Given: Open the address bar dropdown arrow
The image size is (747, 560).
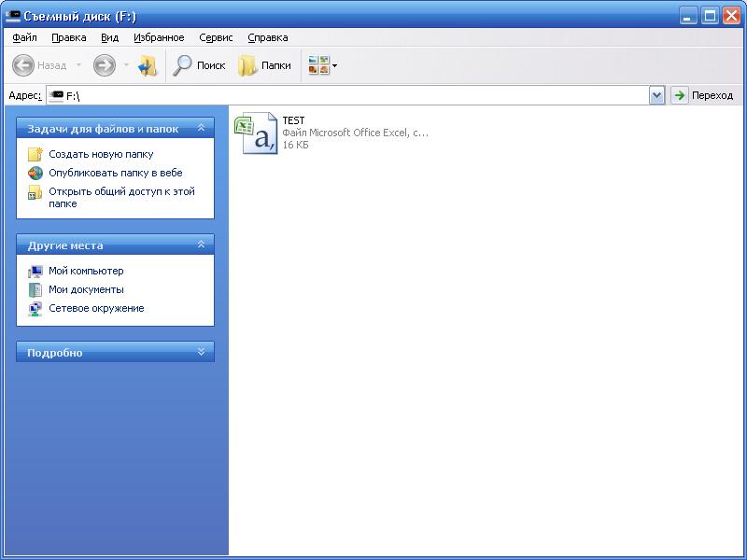Looking at the screenshot, I should coord(656,95).
